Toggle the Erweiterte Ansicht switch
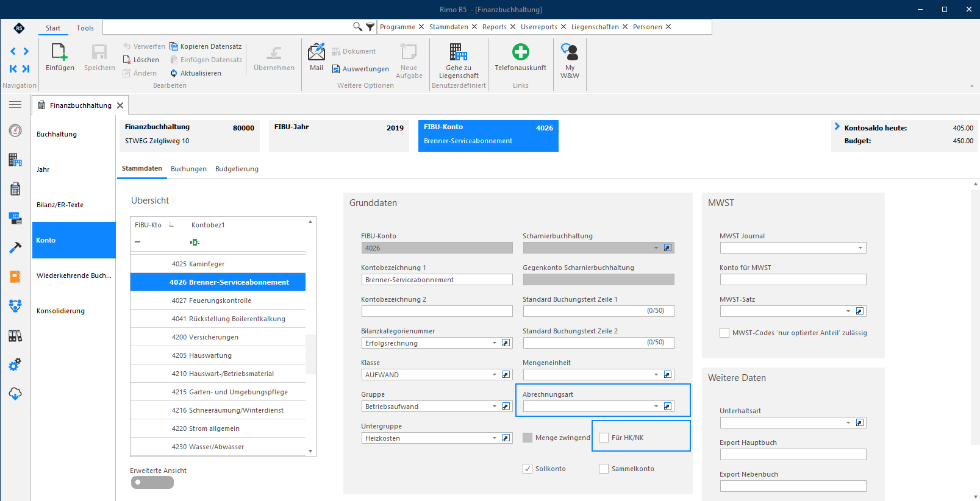 pos(152,483)
